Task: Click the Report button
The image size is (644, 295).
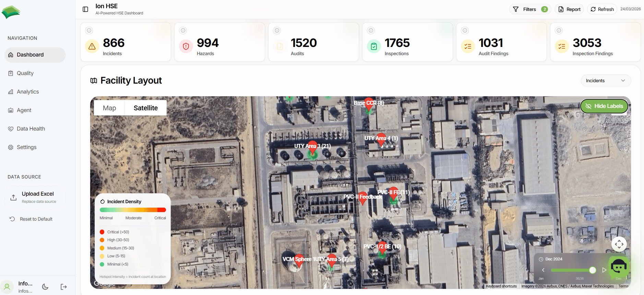Action: 570,9
